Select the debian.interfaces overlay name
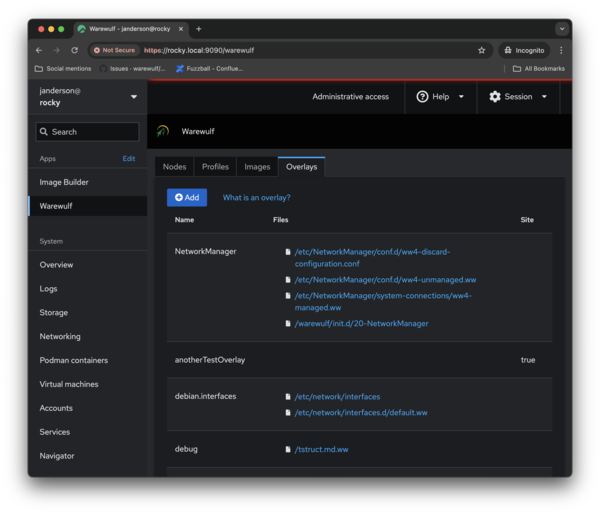 205,397
